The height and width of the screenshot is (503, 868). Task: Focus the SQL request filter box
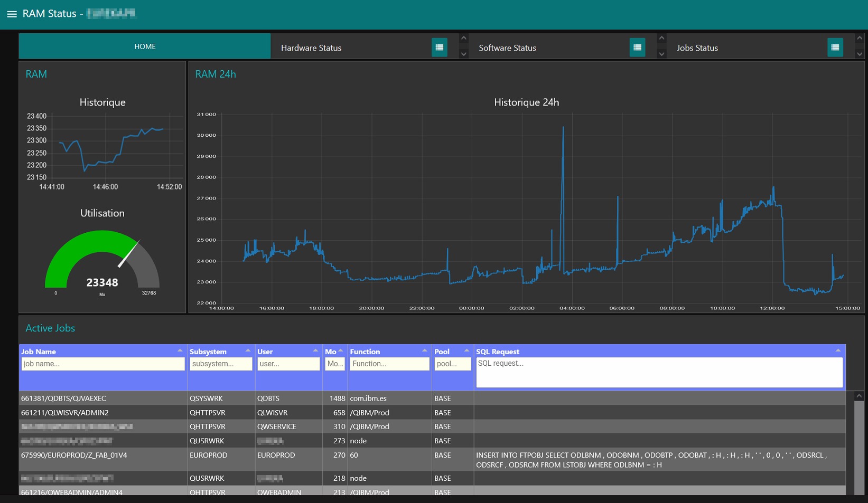coord(659,372)
